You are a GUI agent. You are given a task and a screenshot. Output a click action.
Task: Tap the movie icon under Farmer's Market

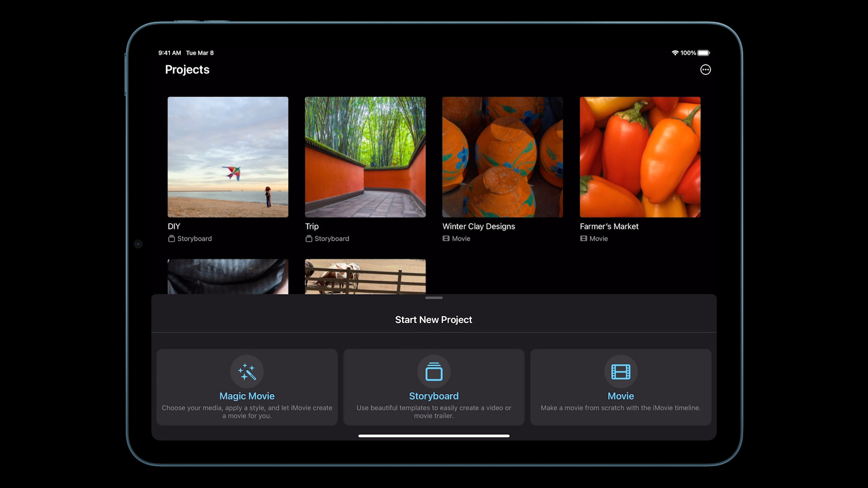[584, 239]
